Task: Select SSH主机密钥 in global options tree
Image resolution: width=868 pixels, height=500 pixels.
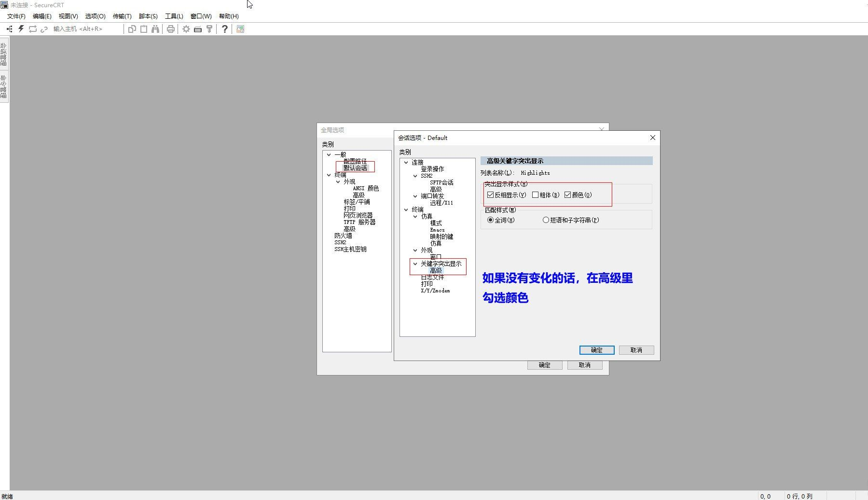Action: (350, 250)
